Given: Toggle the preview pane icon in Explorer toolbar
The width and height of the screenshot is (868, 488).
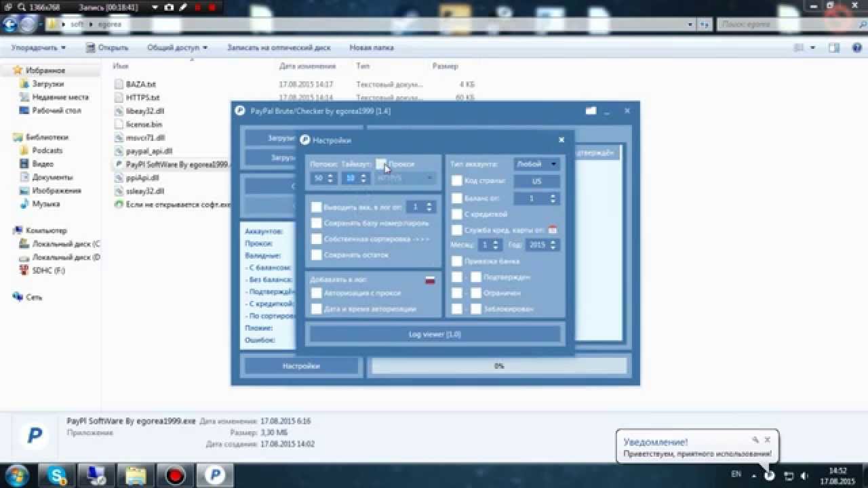Looking at the screenshot, I should pos(835,48).
